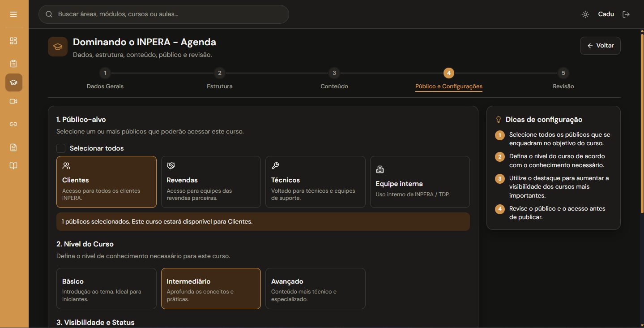644x328 pixels.
Task: Go to step 2 Estrutura
Action: (220, 78)
